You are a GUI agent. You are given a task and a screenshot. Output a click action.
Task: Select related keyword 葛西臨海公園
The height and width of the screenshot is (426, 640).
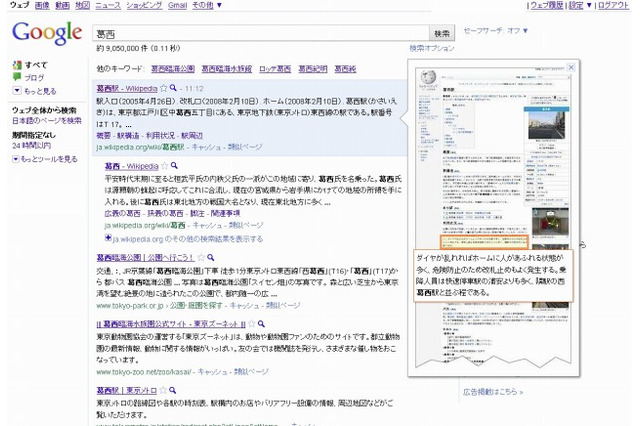173,69
